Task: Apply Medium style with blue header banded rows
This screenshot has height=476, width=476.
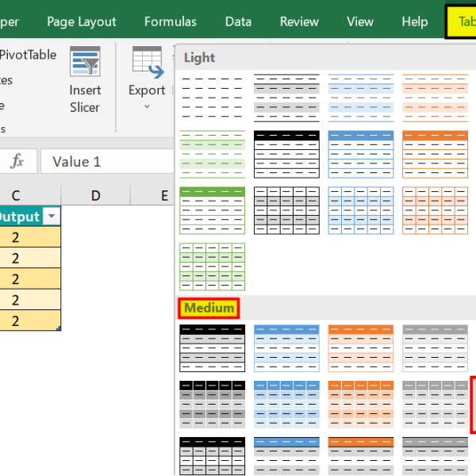Action: (286, 348)
